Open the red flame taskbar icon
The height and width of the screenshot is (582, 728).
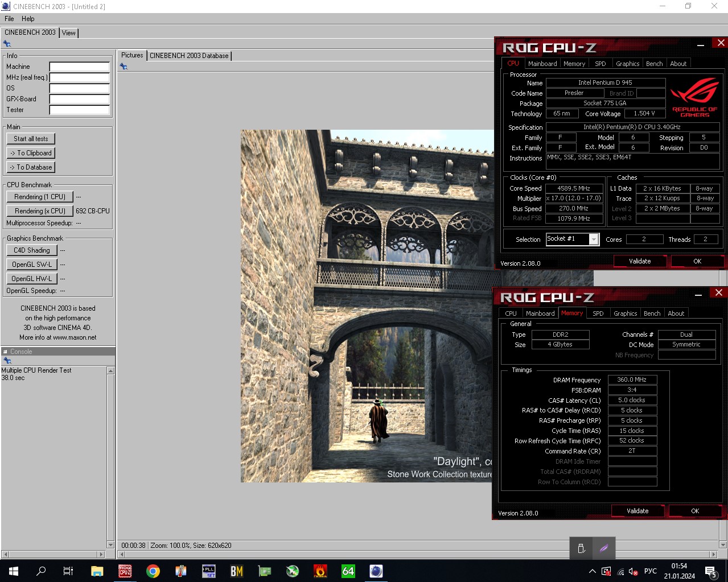tap(320, 571)
